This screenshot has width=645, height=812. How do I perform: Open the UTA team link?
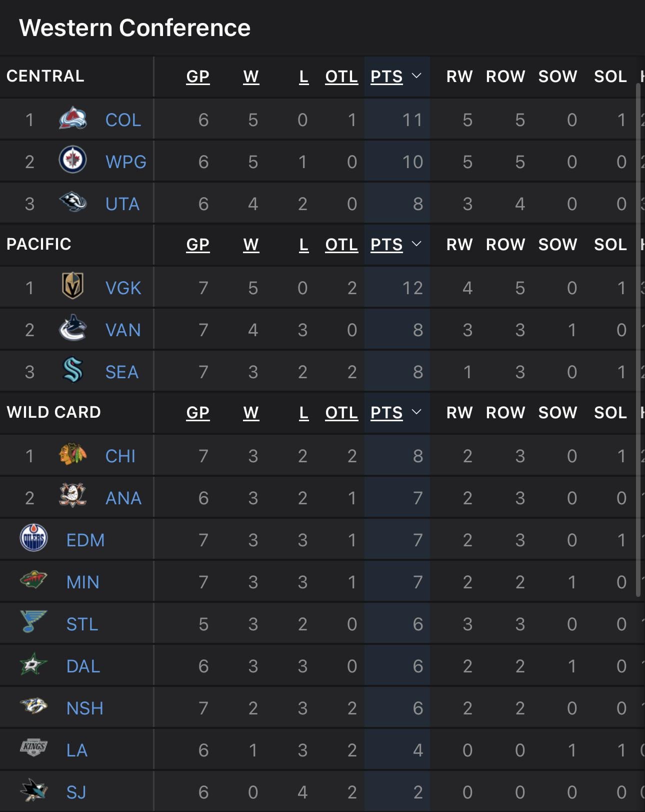(122, 204)
